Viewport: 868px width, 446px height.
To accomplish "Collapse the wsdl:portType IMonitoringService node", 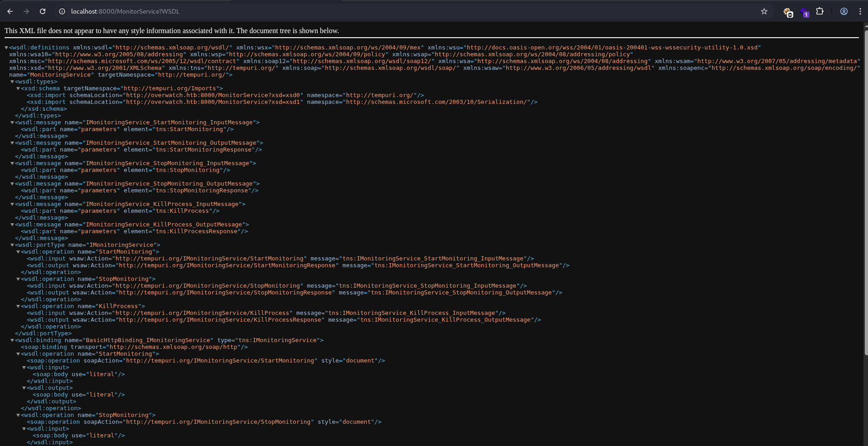I will point(12,245).
